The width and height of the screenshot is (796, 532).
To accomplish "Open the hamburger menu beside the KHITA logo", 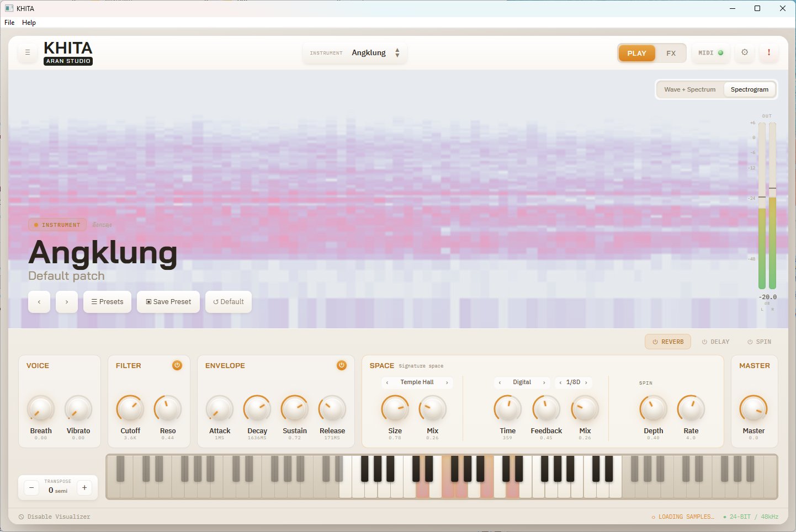I will [x=28, y=53].
